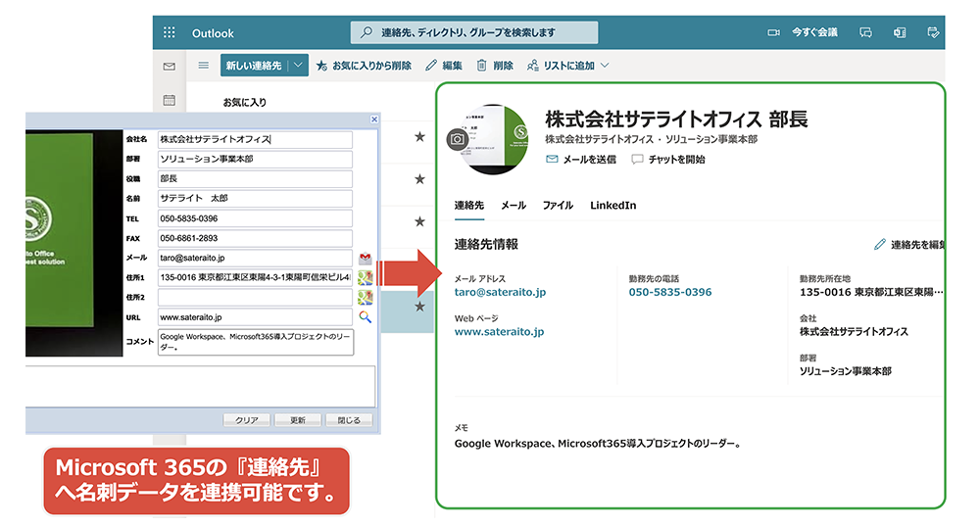
Task: Click the クリア button in dialog
Action: 246,420
